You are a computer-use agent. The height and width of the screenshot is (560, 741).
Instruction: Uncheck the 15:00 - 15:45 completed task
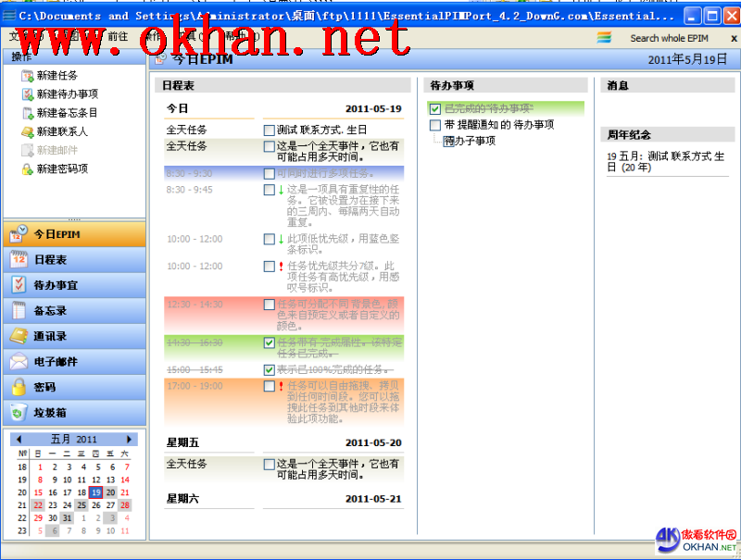click(269, 369)
